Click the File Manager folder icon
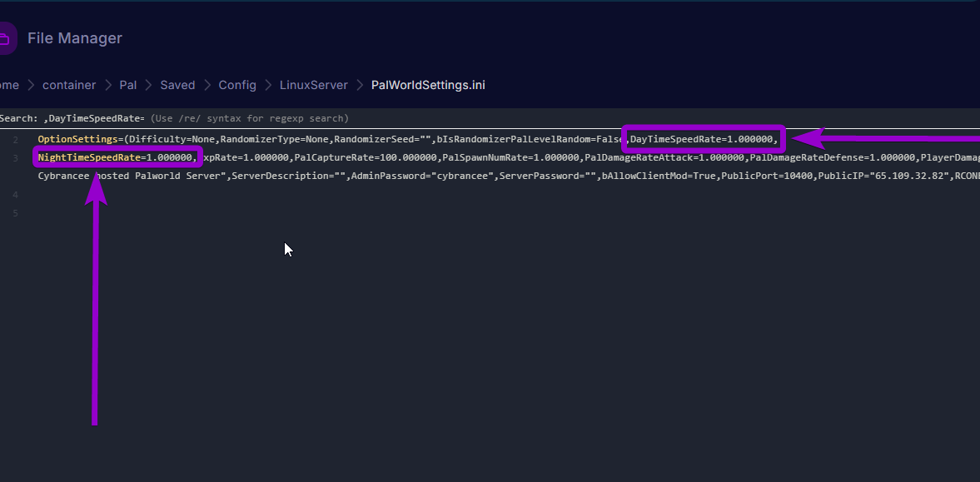Viewport: 980px width, 482px height. [5, 38]
